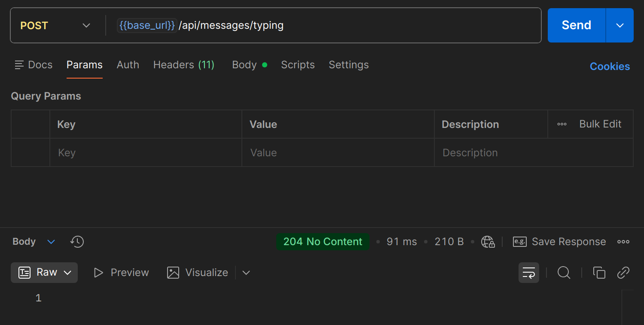
Task: Click Bulk Edit for query params
Action: (x=600, y=124)
